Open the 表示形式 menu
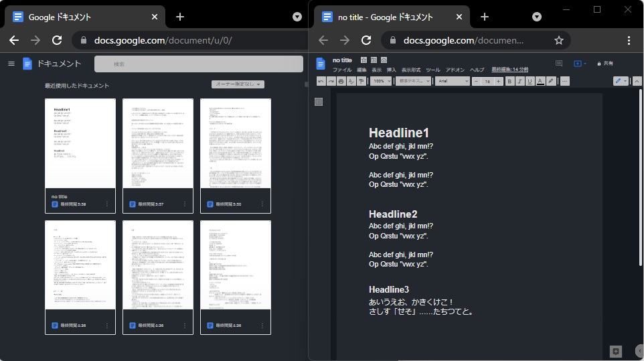 pyautogui.click(x=411, y=70)
